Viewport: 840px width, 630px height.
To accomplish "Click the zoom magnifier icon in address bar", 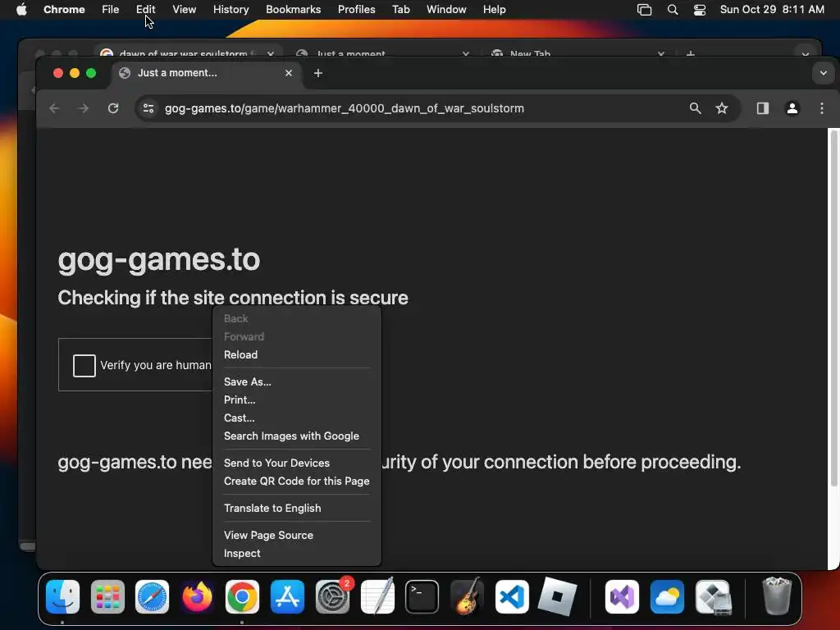I will tap(695, 108).
